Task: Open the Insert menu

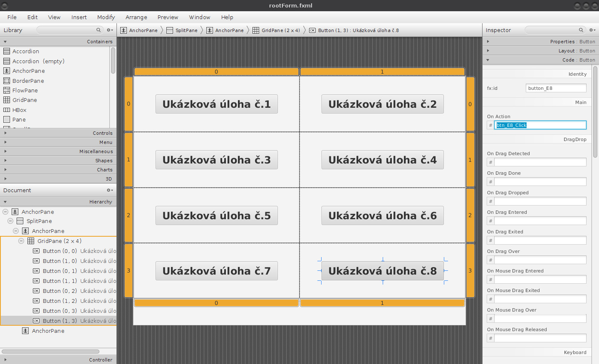Action: coord(79,17)
